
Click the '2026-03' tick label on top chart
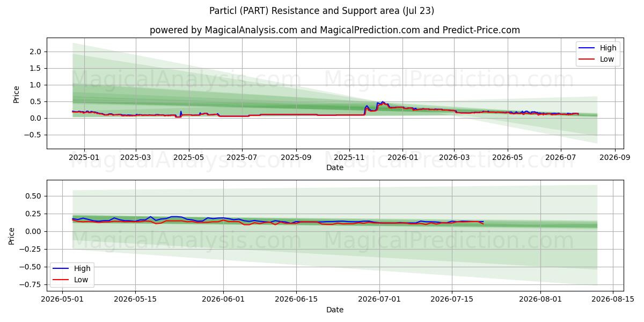tap(454, 157)
